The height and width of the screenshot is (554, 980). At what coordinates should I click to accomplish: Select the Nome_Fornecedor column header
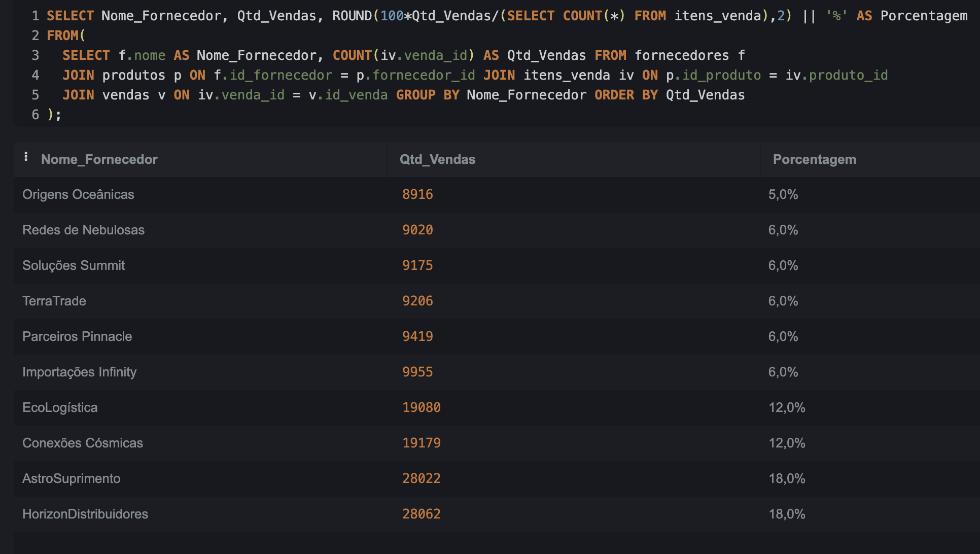pyautogui.click(x=99, y=159)
